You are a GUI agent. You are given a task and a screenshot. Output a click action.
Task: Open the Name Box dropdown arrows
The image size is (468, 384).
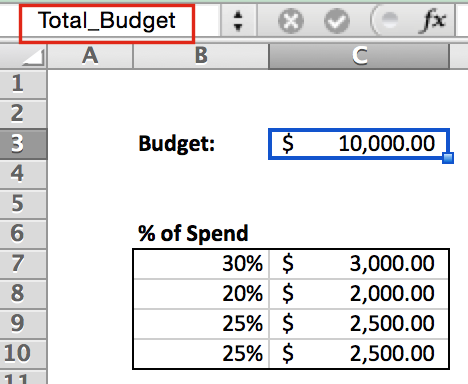pyautogui.click(x=238, y=21)
